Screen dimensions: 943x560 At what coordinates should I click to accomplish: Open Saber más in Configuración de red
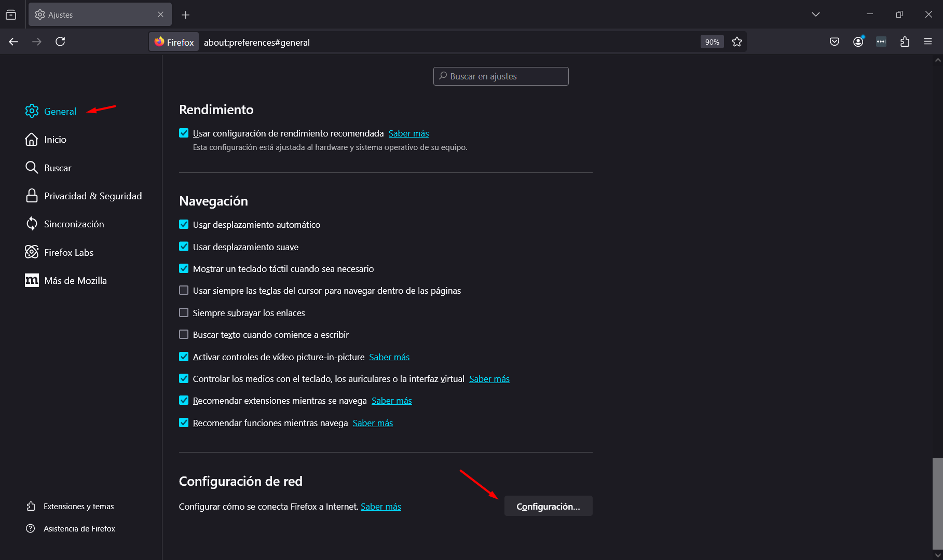(381, 507)
